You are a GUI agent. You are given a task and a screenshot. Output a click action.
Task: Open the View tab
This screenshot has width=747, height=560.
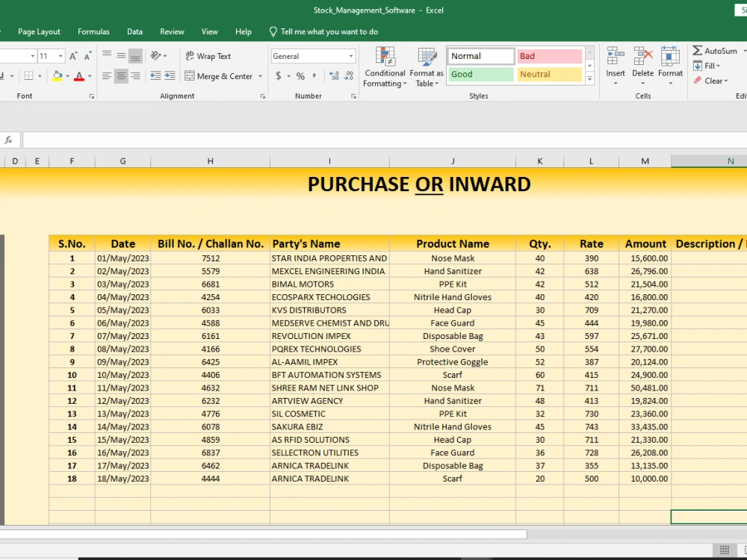click(x=210, y=31)
